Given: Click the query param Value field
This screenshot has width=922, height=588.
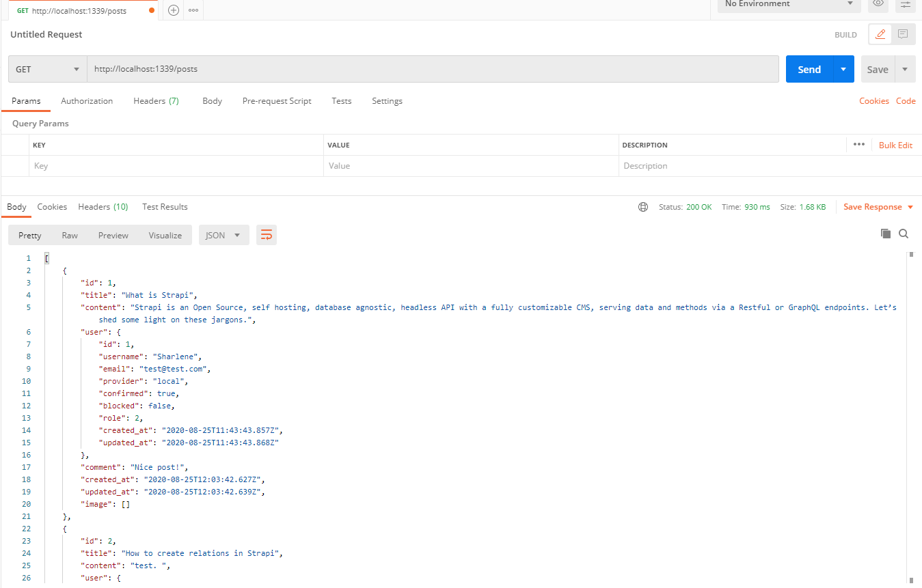Looking at the screenshot, I should pos(471,166).
